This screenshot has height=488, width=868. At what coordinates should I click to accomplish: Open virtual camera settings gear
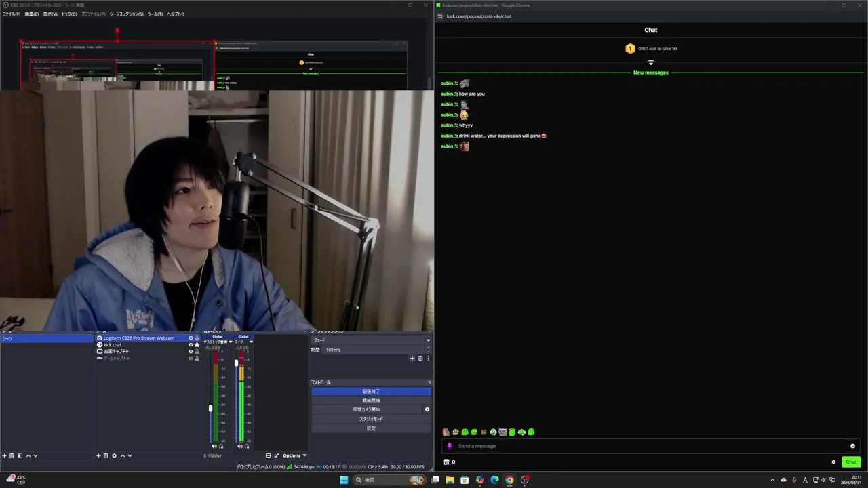click(x=427, y=409)
